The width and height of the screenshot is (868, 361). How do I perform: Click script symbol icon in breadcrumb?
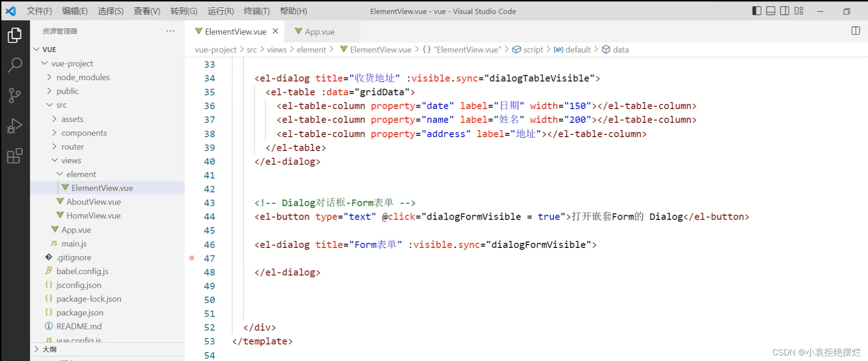(x=516, y=49)
